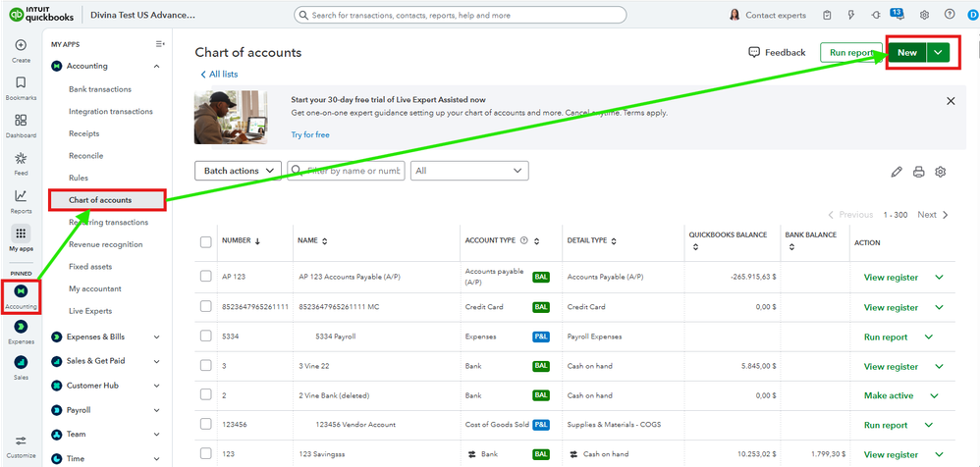Viewport: 980px width, 467px height.
Task: Click the printer icon above the table
Action: click(918, 172)
